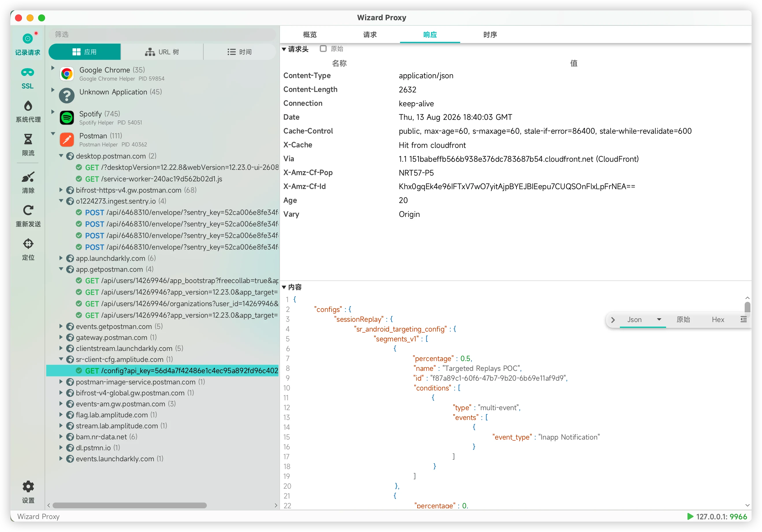The image size is (762, 532).
Task: Select the Unknown Application question-mark icon
Action: tap(67, 96)
